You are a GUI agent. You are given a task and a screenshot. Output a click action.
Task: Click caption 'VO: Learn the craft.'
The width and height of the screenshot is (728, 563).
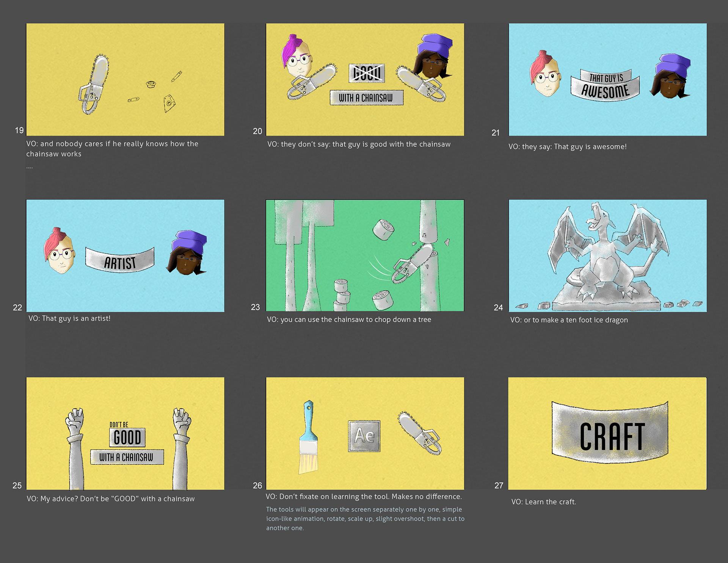click(x=543, y=502)
